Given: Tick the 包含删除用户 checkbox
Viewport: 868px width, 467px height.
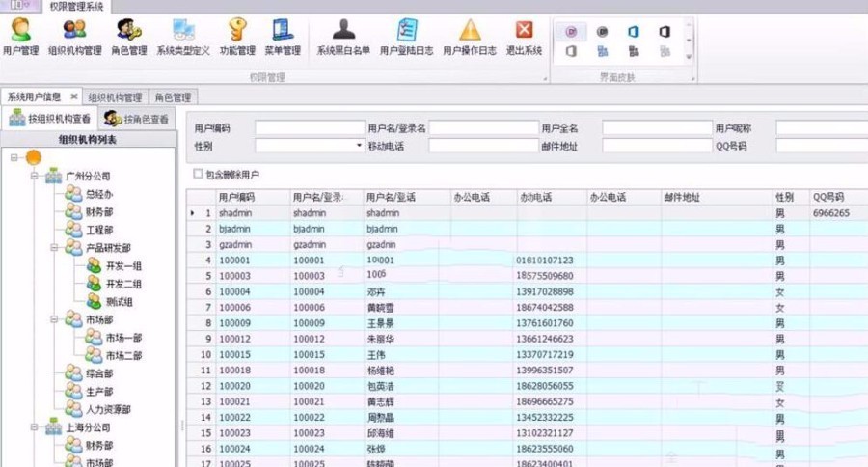Looking at the screenshot, I should [x=198, y=174].
